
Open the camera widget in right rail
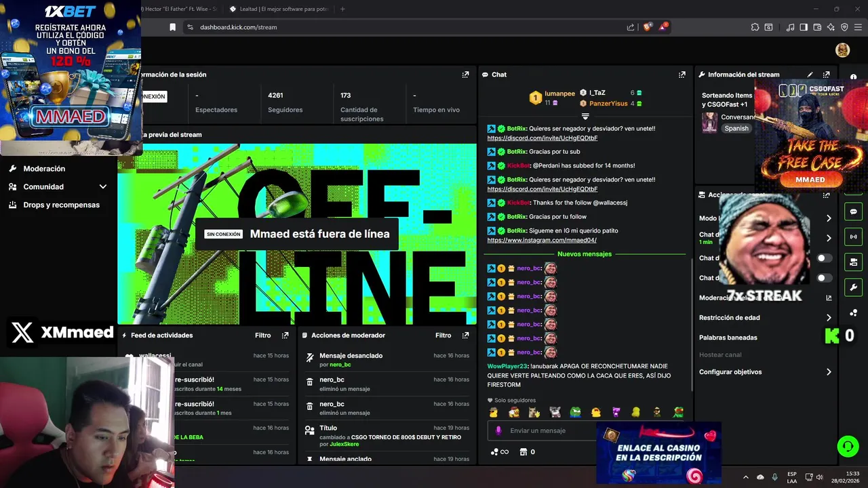tap(853, 262)
